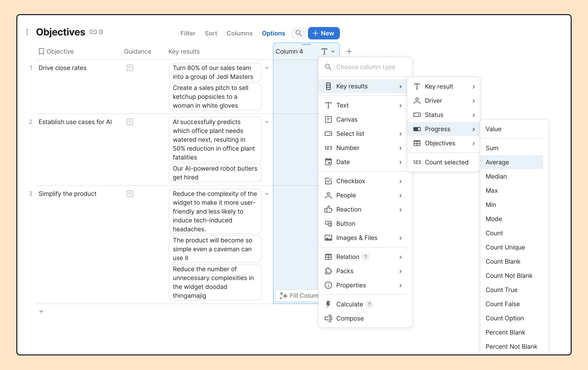Click the Help badge next to Relation
This screenshot has height=370, width=588.
365,257
